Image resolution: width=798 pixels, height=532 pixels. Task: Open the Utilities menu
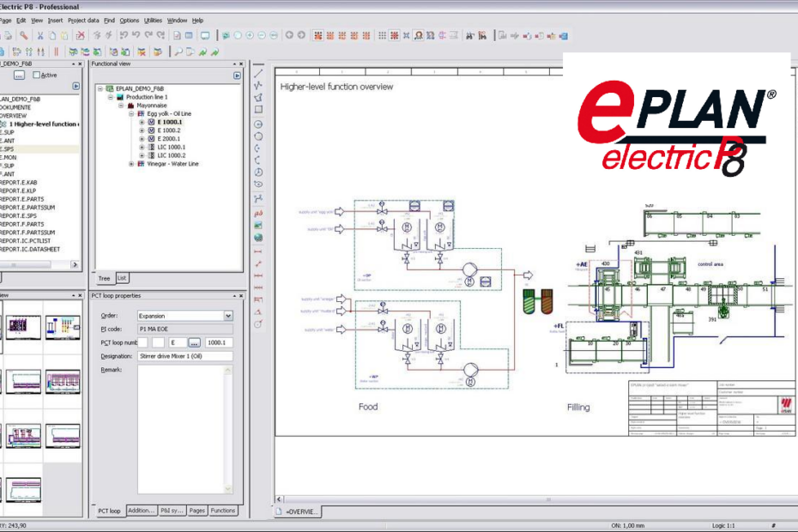tap(153, 21)
